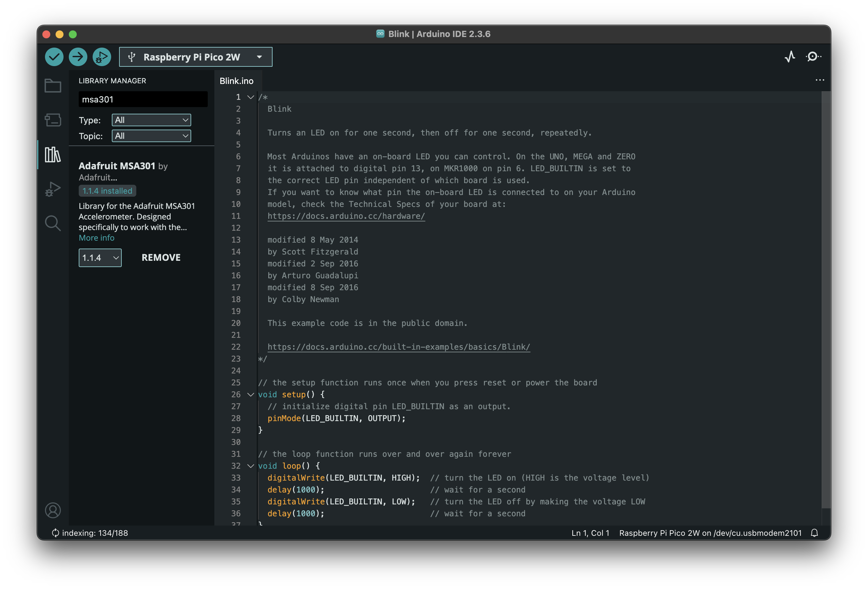Screen dimensions: 868x589
Task: Open the Type filter dropdown
Action: click(x=151, y=120)
